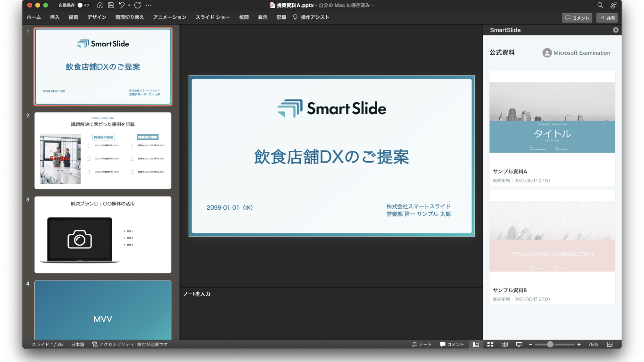Expand the undo history dropdown arrow
The image size is (644, 362).
pos(129,5)
